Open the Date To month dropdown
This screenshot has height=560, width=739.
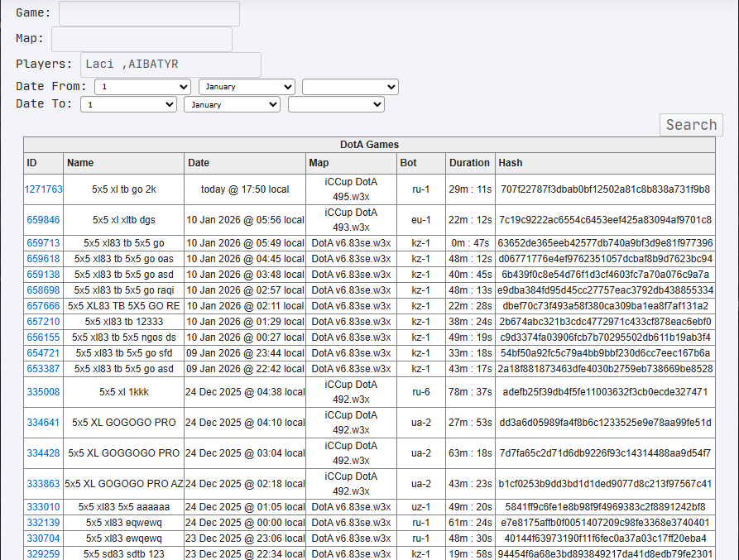[x=233, y=104]
